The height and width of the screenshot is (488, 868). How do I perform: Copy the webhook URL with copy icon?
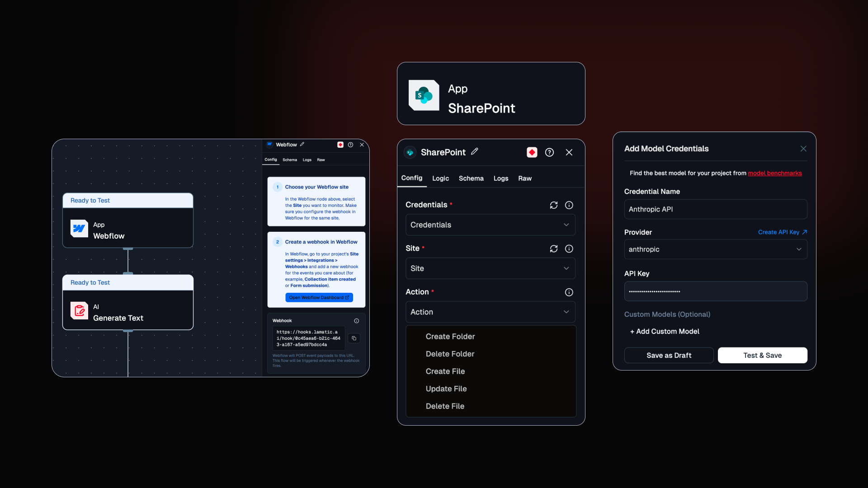coord(354,338)
